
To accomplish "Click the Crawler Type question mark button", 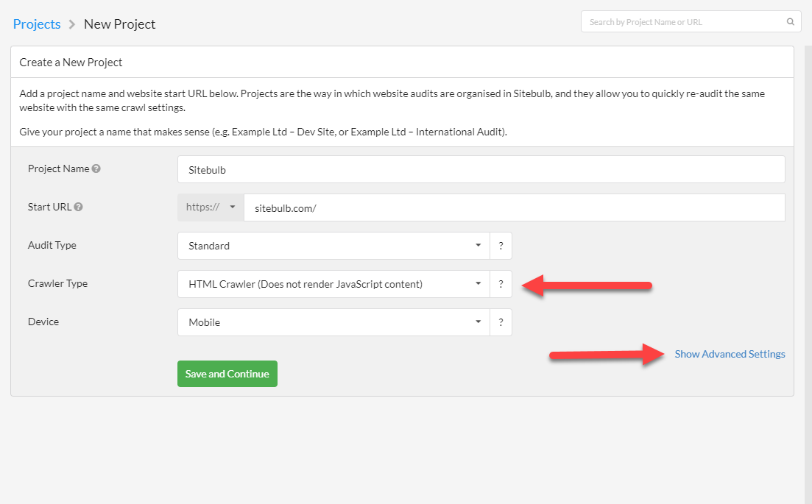I will (501, 284).
